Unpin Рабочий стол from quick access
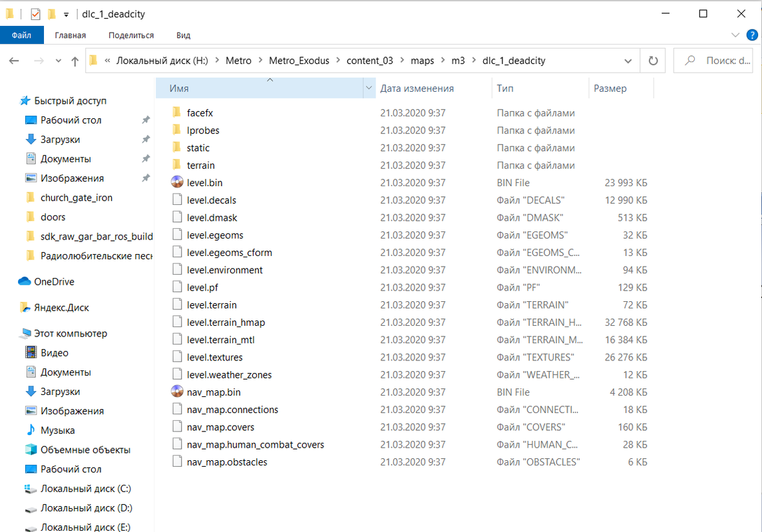This screenshot has height=532, width=762. 145,120
